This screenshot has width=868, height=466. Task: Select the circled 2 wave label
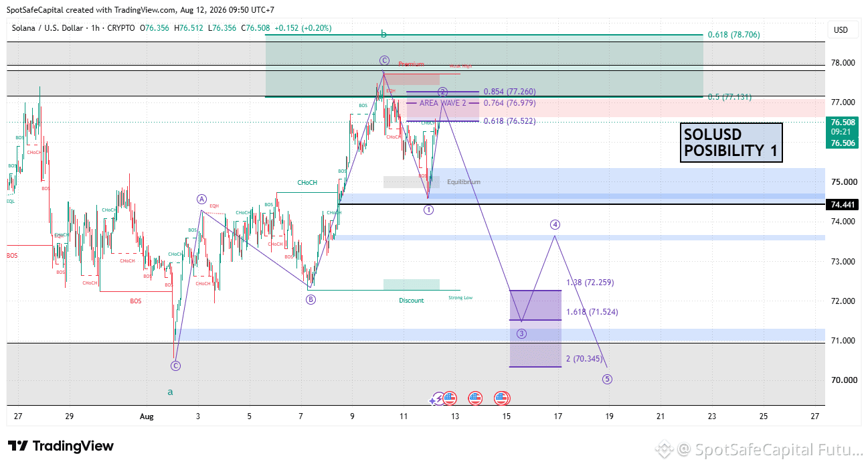click(x=442, y=92)
